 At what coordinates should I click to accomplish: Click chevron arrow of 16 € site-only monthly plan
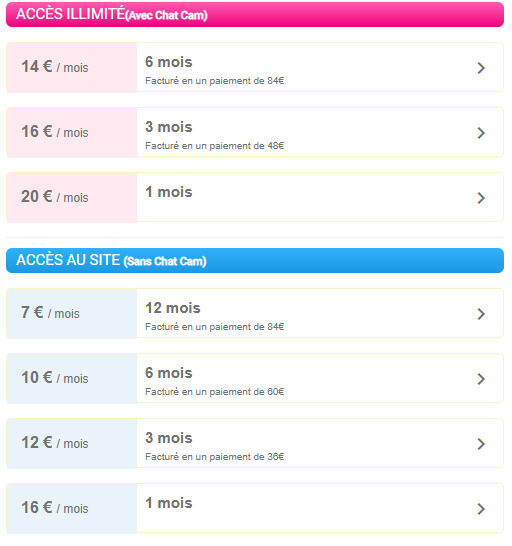pos(481,509)
